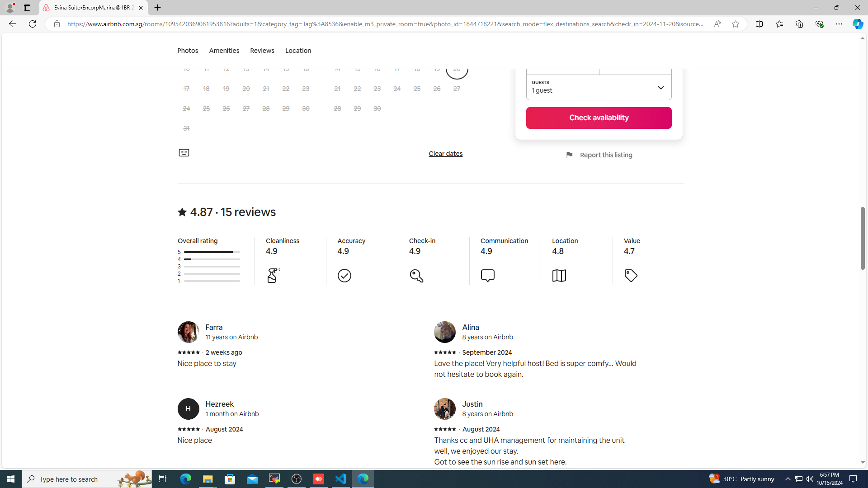Click the Accuracy checkmark circle icon
The height and width of the screenshot is (488, 868).
[x=344, y=276]
